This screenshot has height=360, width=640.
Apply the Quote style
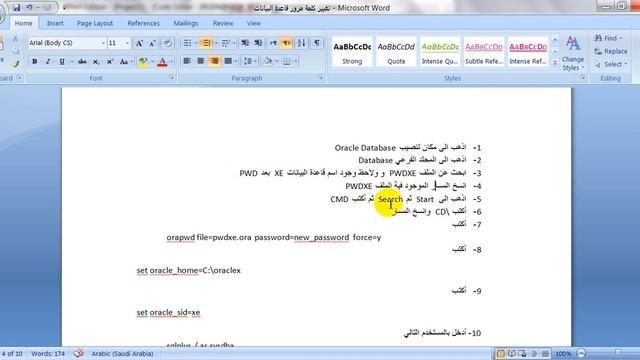396,52
